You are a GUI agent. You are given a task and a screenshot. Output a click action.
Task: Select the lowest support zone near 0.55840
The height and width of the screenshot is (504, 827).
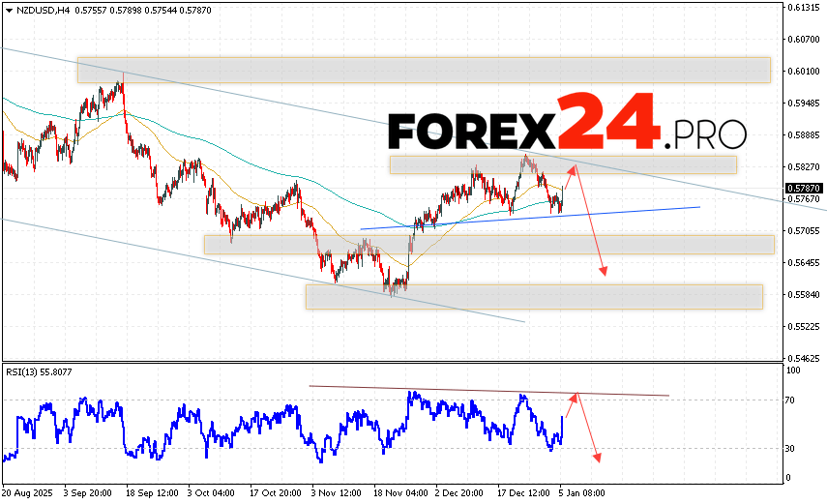(534, 296)
